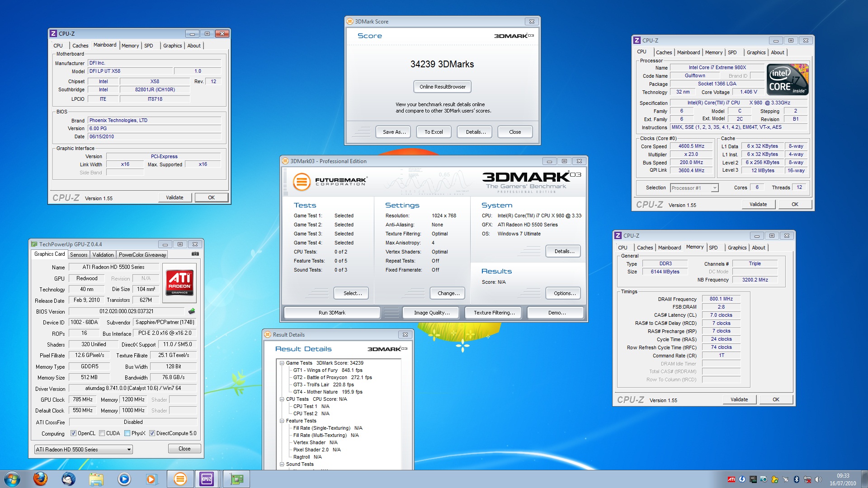Switch to the Sensors tab in GPU-Z
This screenshot has height=488, width=868.
click(79, 255)
